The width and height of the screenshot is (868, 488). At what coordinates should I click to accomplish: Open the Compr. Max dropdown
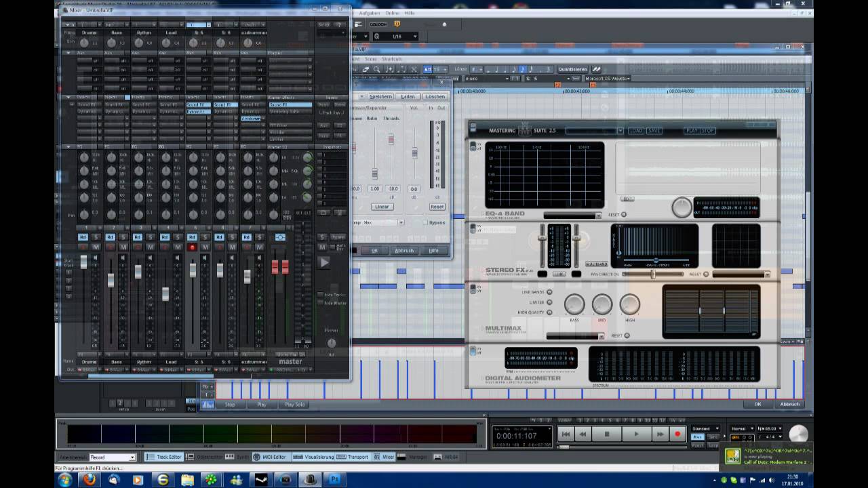pyautogui.click(x=401, y=222)
